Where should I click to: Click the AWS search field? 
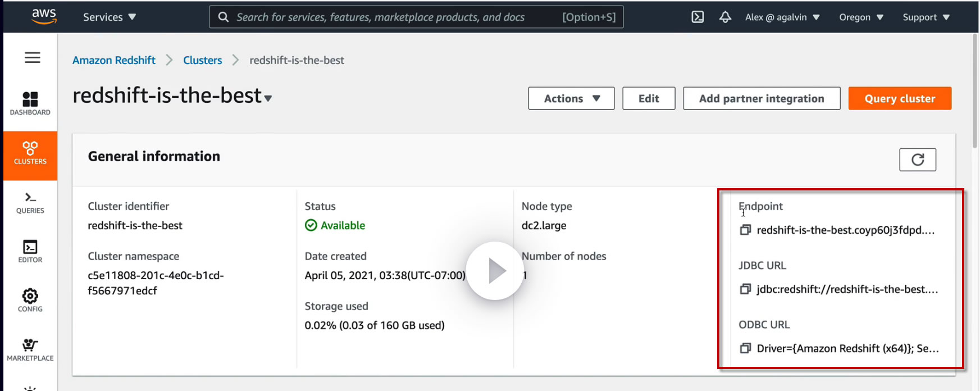click(x=393, y=17)
